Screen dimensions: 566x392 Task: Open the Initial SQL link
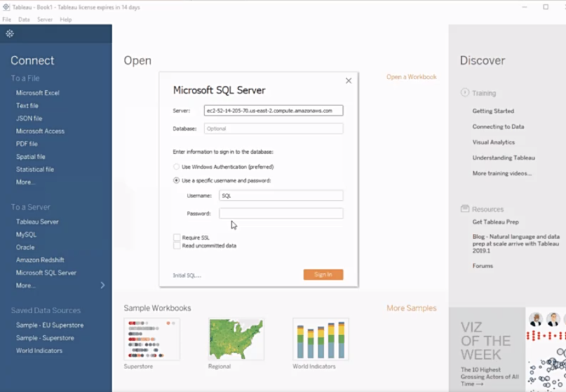(187, 275)
